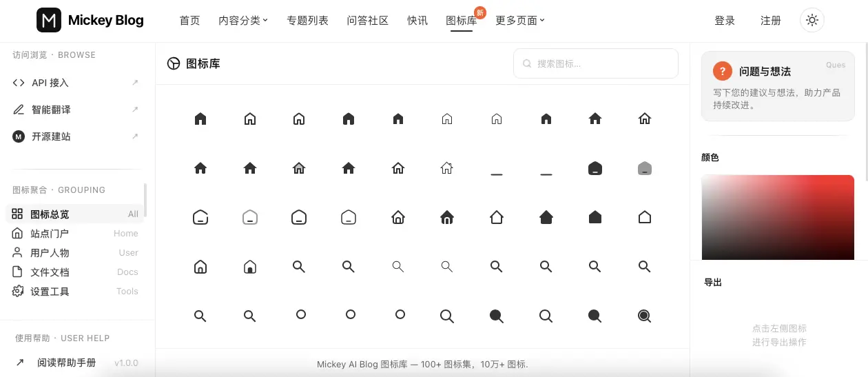Select the first filled home icon

200,119
